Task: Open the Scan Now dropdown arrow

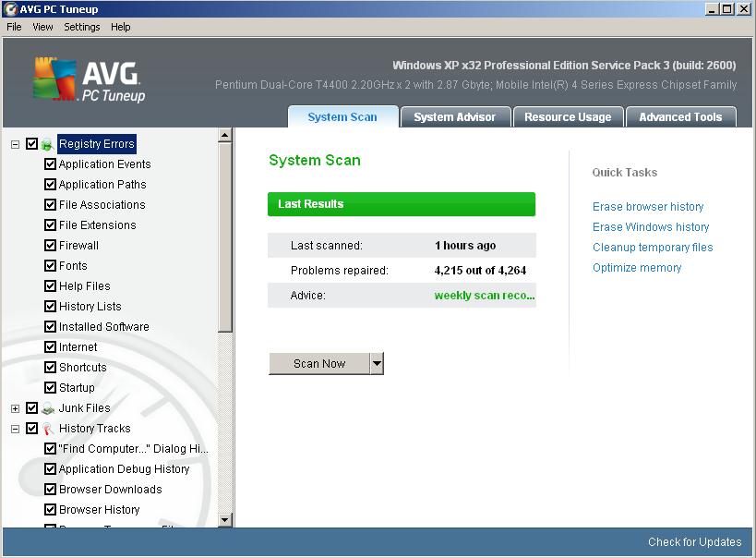Action: [x=377, y=363]
